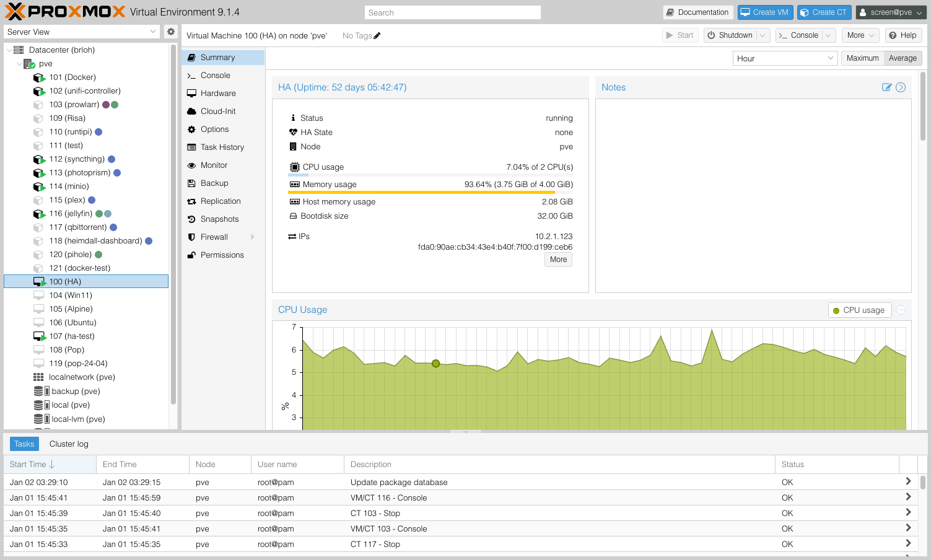Open the More menu in the toolbar
The height and width of the screenshot is (560, 931).
point(860,35)
